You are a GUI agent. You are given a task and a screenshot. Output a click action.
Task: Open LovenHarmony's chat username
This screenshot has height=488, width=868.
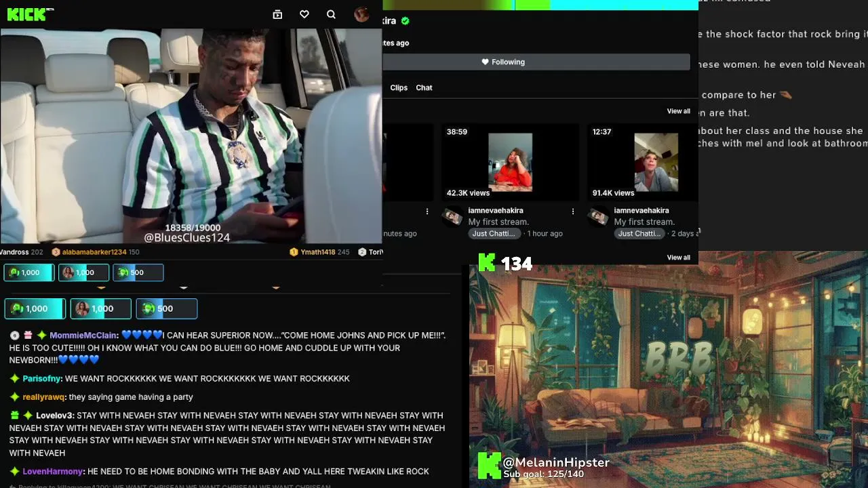click(53, 472)
